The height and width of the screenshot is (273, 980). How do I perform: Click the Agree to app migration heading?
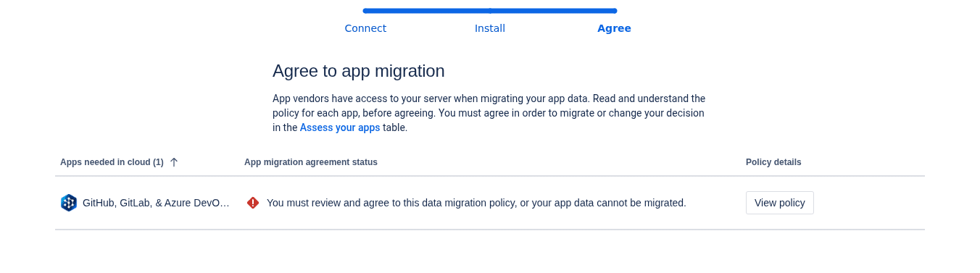(x=359, y=71)
